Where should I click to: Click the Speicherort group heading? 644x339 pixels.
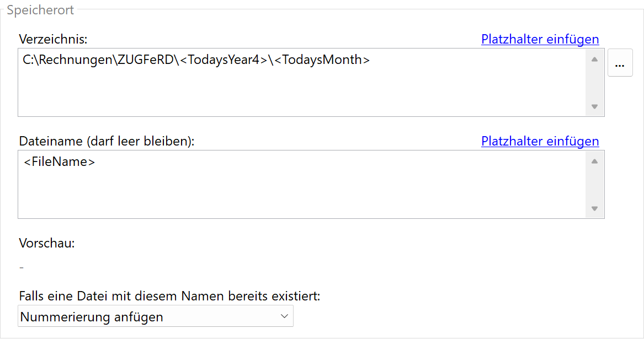pos(40,10)
